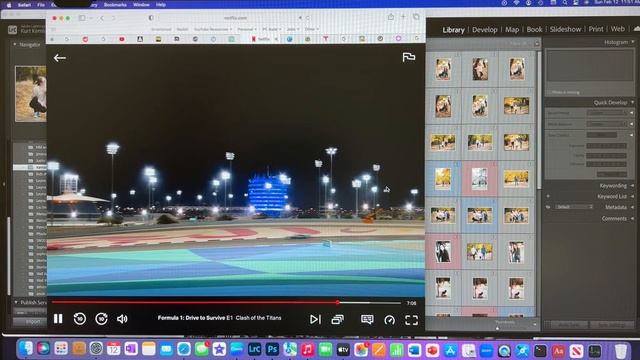Open the Window menu
Image resolution: width=640 pixels, height=360 pixels.
tap(141, 5)
